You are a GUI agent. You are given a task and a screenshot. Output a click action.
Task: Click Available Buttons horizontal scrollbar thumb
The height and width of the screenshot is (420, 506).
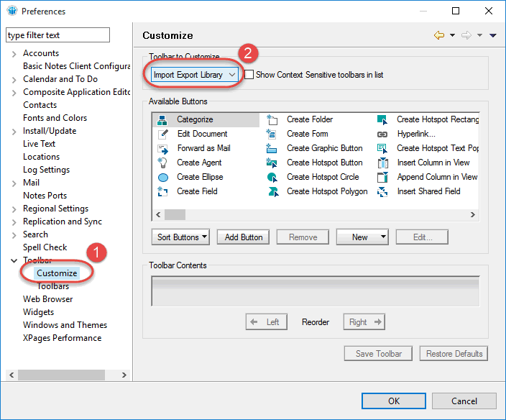pos(175,215)
